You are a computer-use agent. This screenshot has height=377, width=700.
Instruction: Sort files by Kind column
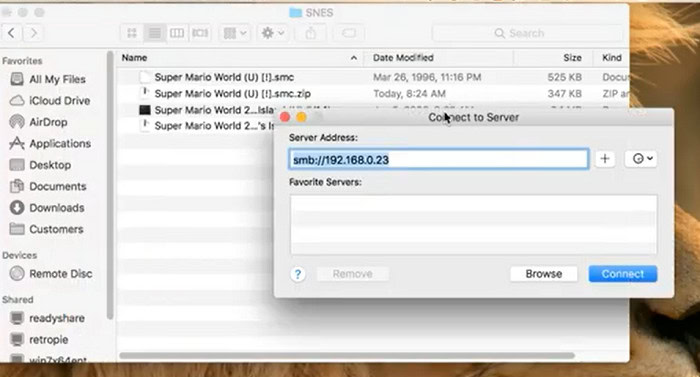(612, 58)
